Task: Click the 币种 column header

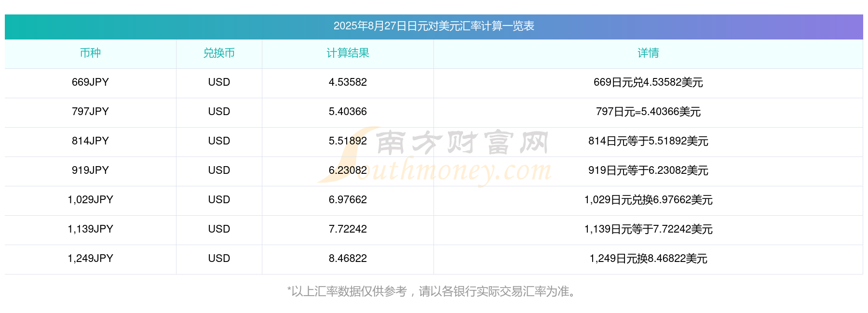Action: [x=90, y=53]
